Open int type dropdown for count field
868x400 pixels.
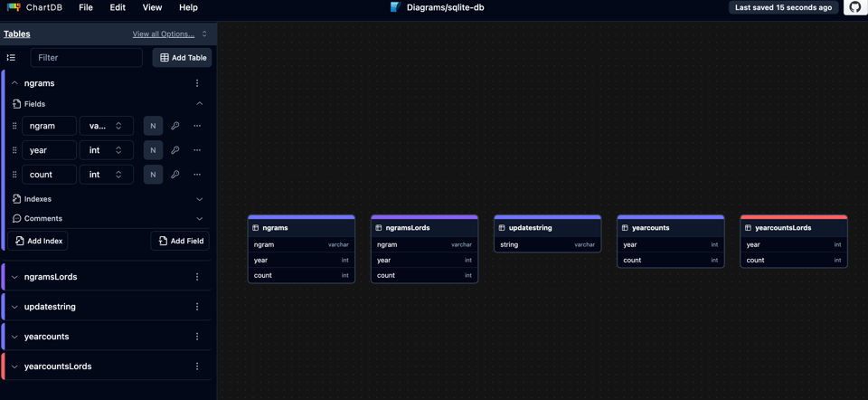point(107,175)
